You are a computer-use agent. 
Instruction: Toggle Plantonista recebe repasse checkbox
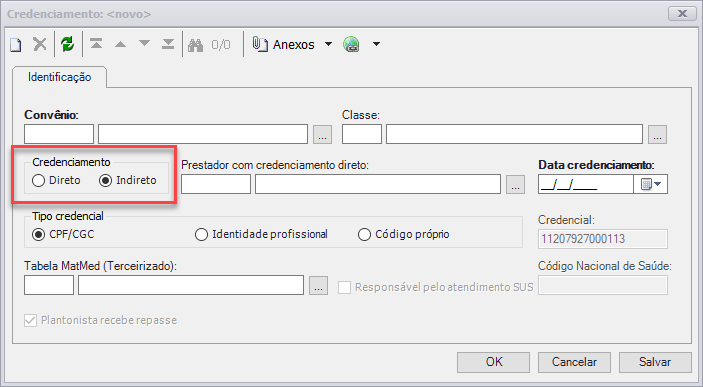point(30,320)
